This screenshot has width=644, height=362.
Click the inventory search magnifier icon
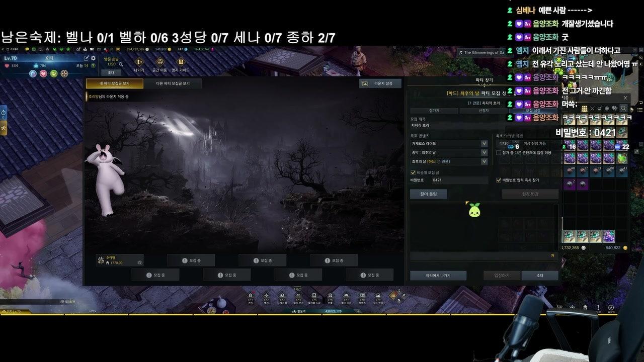(623, 108)
